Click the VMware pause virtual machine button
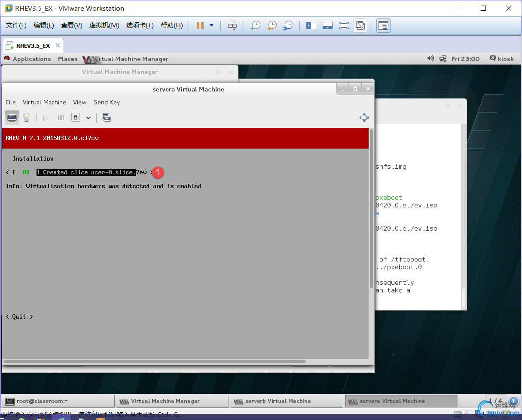 pos(200,26)
